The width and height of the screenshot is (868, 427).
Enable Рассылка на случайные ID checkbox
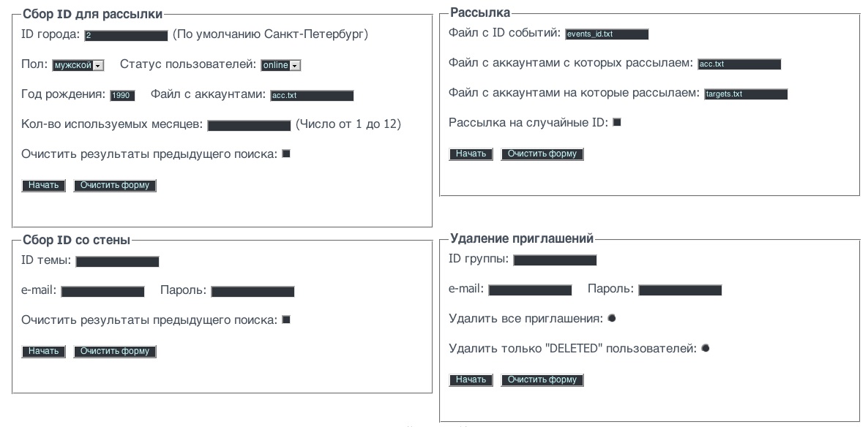(617, 122)
